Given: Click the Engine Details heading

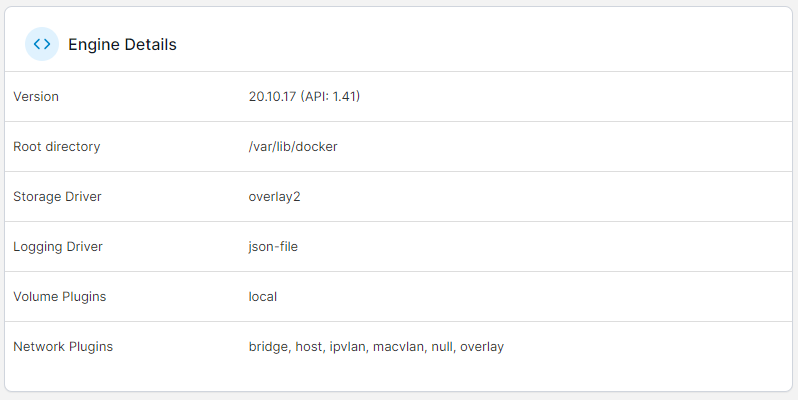Looking at the screenshot, I should (x=122, y=45).
